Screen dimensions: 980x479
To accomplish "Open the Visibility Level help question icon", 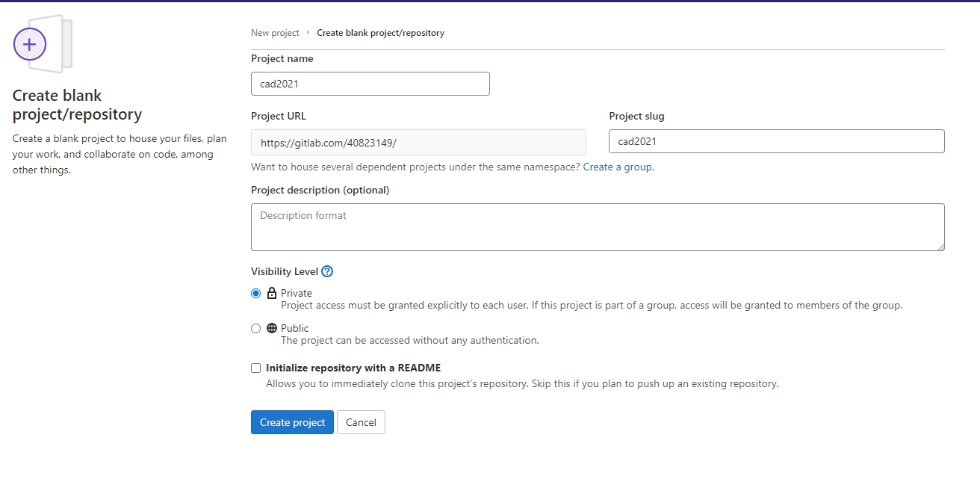I will click(326, 271).
